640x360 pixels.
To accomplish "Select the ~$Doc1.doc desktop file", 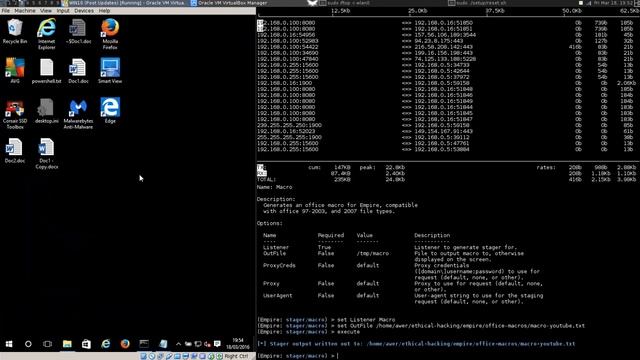I will pyautogui.click(x=78, y=31).
